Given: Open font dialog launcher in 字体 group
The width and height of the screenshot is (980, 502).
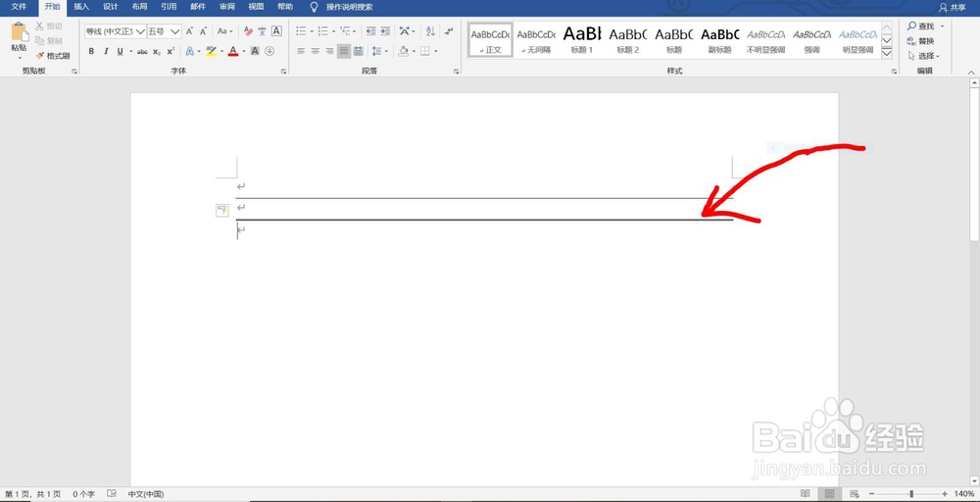Looking at the screenshot, I should 284,72.
